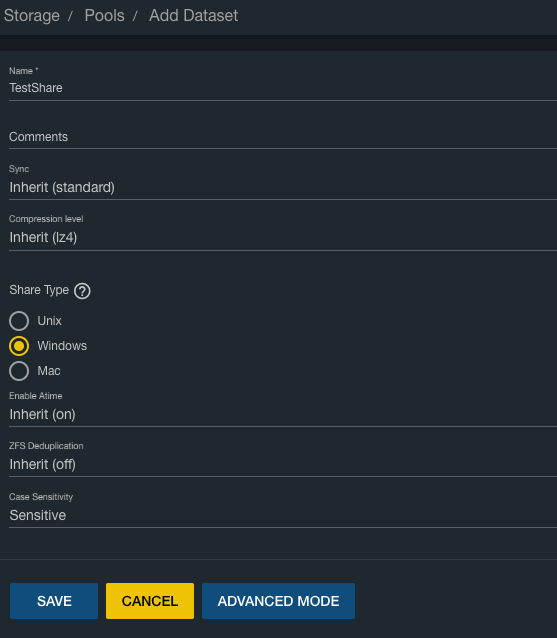Switch to ADVANCED MODE
This screenshot has height=638, width=557.
pos(278,601)
